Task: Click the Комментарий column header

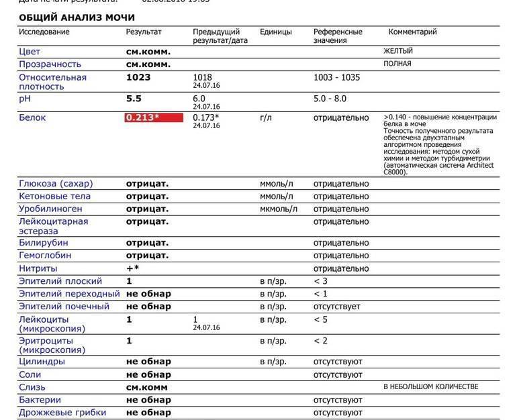Action: click(412, 32)
